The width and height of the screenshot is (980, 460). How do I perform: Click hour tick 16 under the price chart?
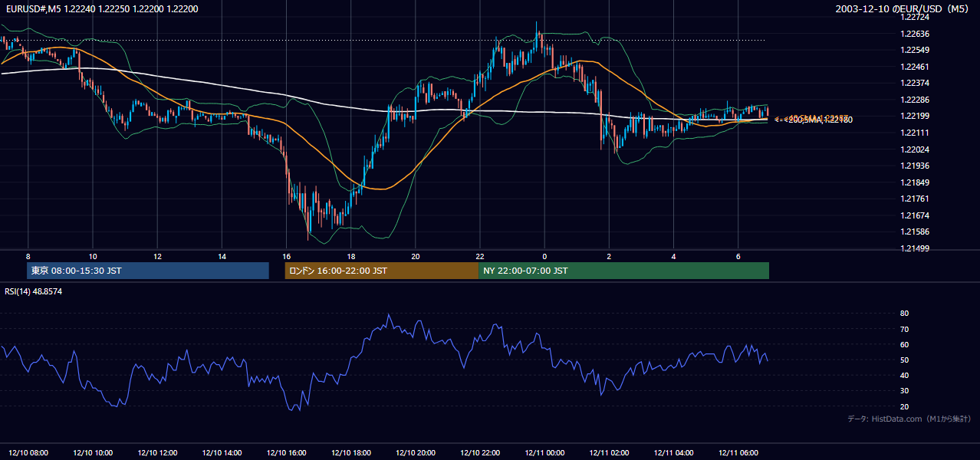pyautogui.click(x=286, y=256)
